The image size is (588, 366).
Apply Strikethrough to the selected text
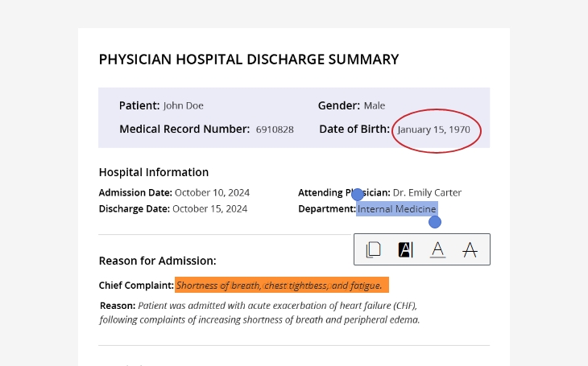470,250
